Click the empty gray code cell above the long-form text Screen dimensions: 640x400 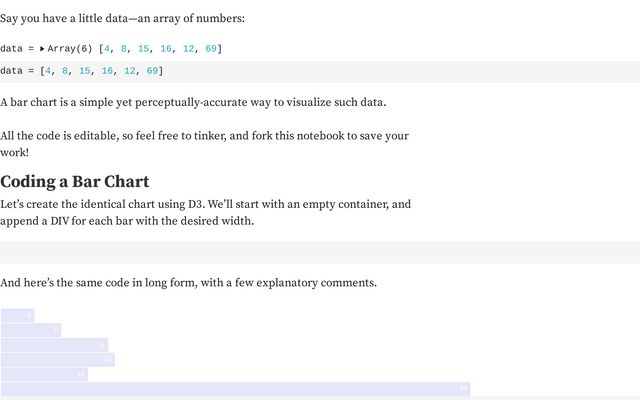pos(320,252)
